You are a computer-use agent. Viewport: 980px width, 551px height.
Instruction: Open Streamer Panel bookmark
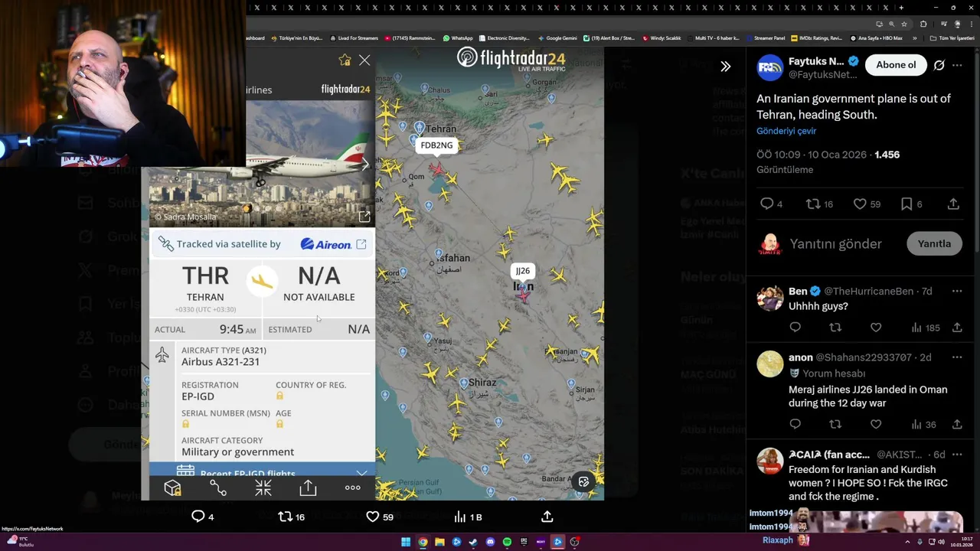pos(766,37)
